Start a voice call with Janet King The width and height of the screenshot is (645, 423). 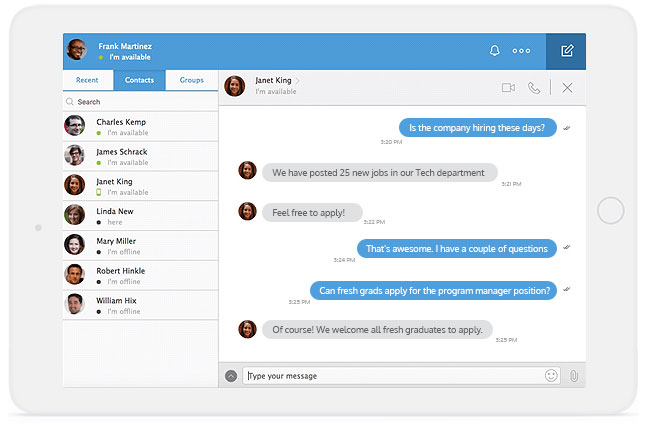point(534,88)
